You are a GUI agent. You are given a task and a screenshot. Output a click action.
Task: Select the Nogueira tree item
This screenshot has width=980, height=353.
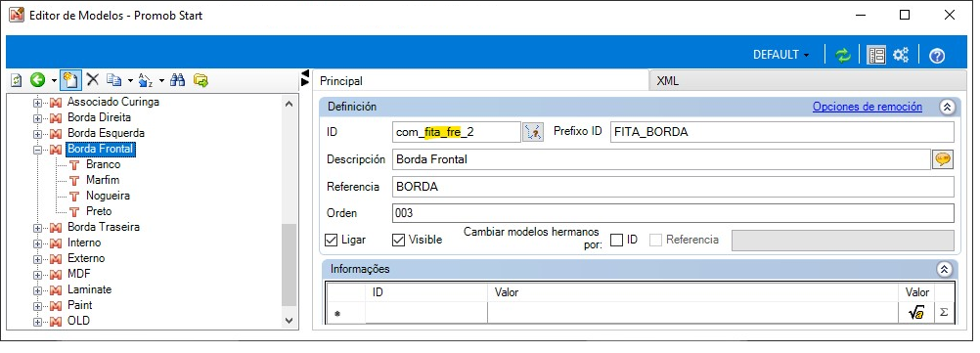click(108, 196)
